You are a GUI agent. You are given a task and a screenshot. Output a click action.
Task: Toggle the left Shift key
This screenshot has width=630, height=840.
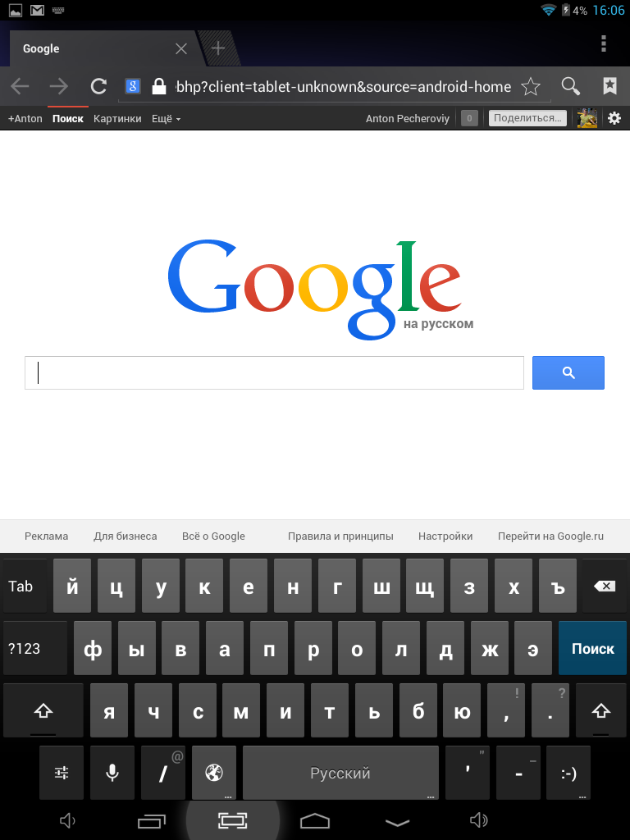(43, 711)
